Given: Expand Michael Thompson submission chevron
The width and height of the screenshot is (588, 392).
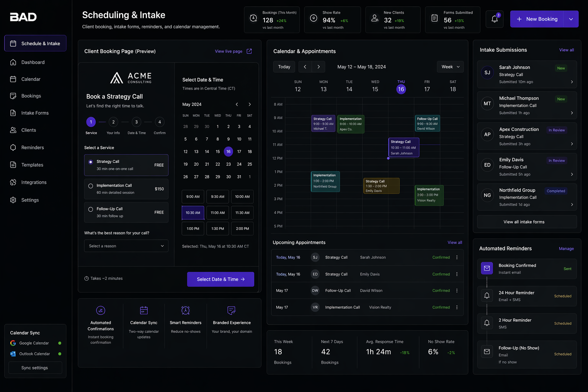Looking at the screenshot, I should (572, 113).
